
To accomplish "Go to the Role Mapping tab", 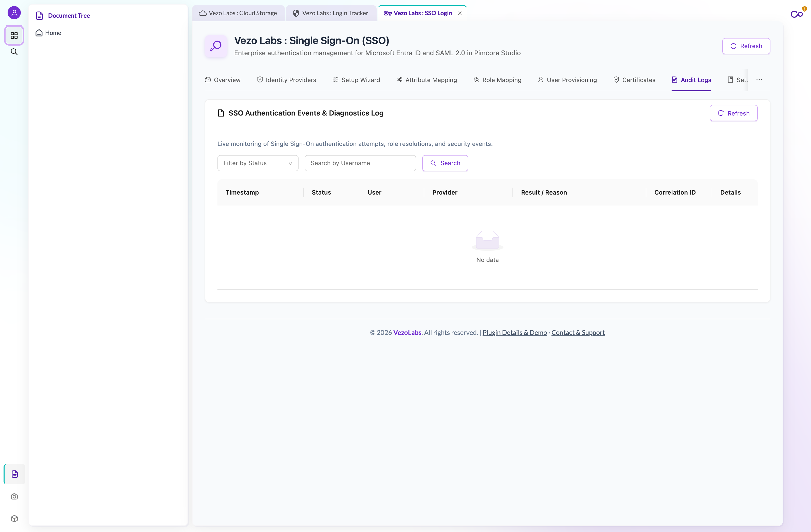I will (x=497, y=80).
